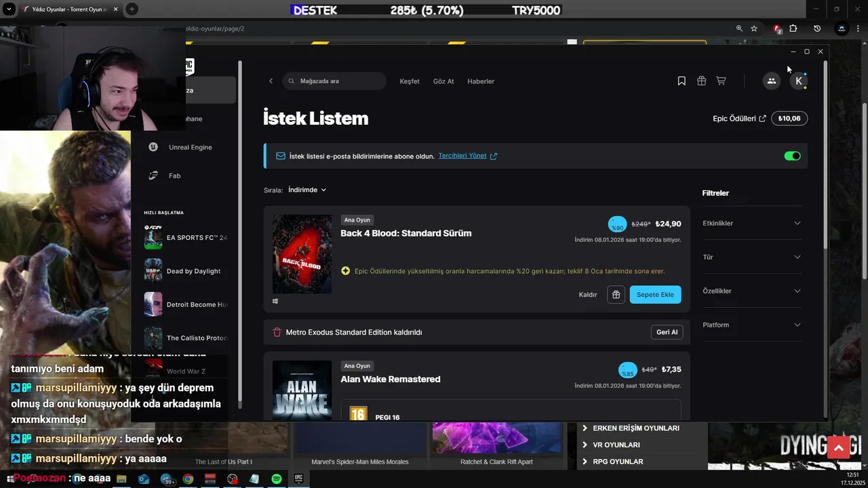The image size is (868, 488).
Task: Toggle wishlist email notifications switch
Action: (792, 156)
